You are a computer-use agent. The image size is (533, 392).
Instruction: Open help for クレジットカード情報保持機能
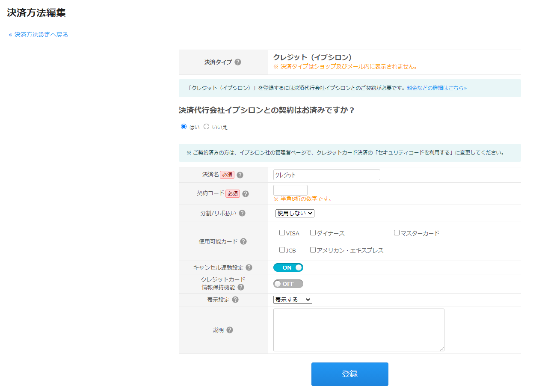pos(240,287)
